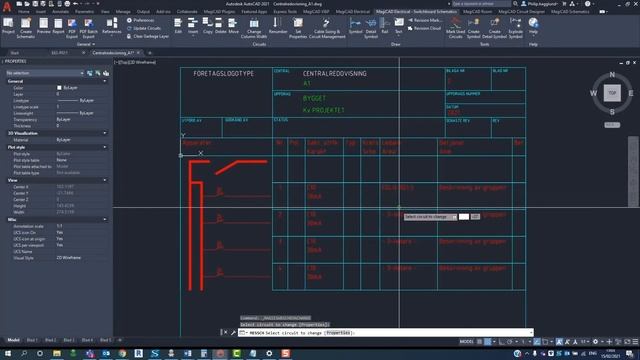The image size is (640, 360).
Task: Toggle grid display in status bar
Action: 480,342
